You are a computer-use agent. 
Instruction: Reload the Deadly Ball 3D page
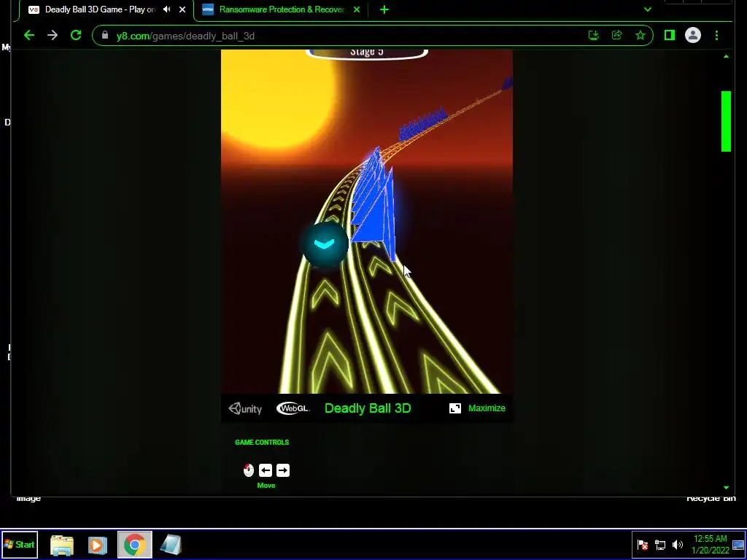click(76, 35)
